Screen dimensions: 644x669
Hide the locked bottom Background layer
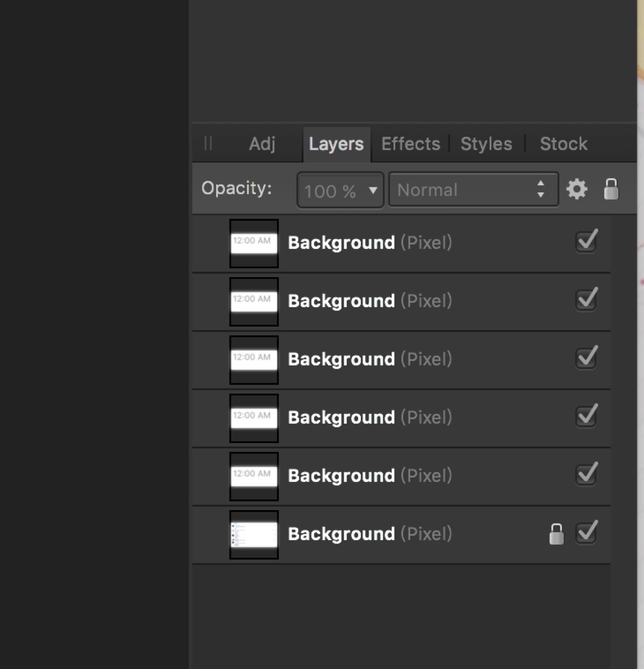(x=586, y=533)
